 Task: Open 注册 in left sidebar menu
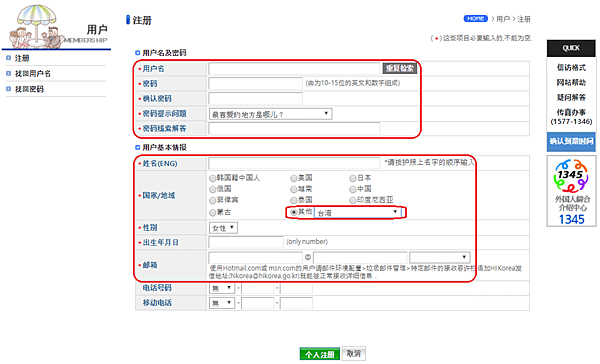pos(22,58)
